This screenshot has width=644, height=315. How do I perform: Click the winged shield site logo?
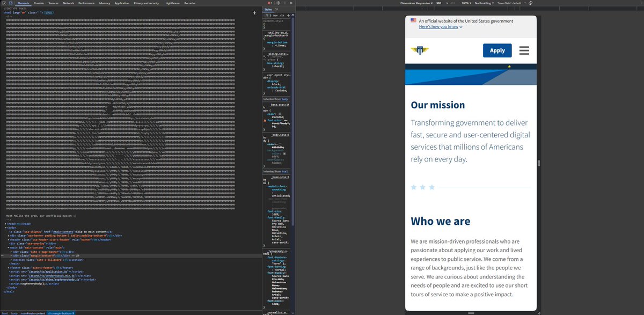coord(420,50)
